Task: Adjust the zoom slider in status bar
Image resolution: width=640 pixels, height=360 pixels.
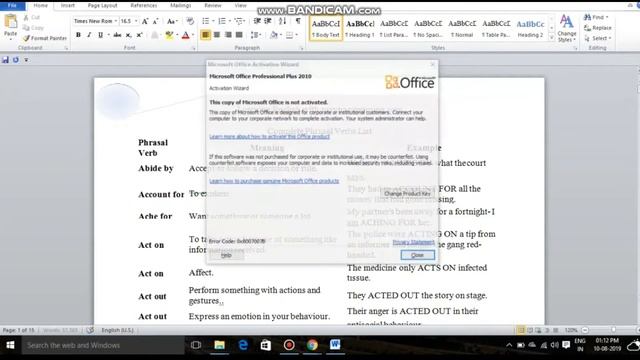Action: pyautogui.click(x=613, y=330)
